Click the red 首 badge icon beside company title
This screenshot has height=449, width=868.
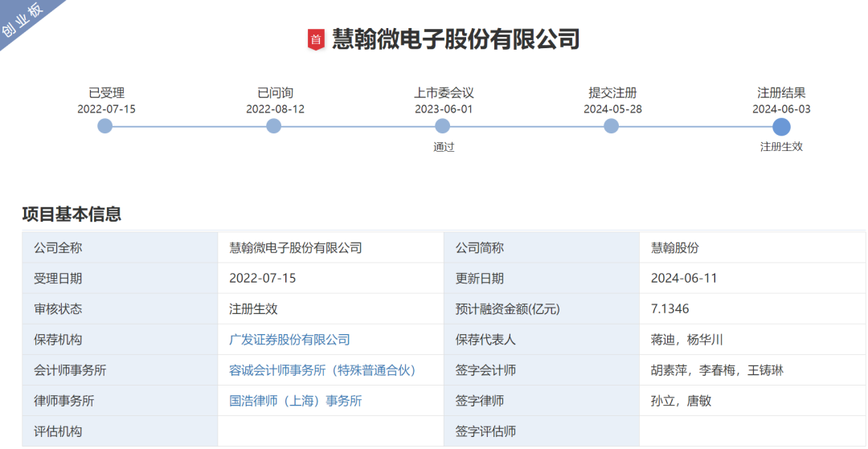(316, 40)
